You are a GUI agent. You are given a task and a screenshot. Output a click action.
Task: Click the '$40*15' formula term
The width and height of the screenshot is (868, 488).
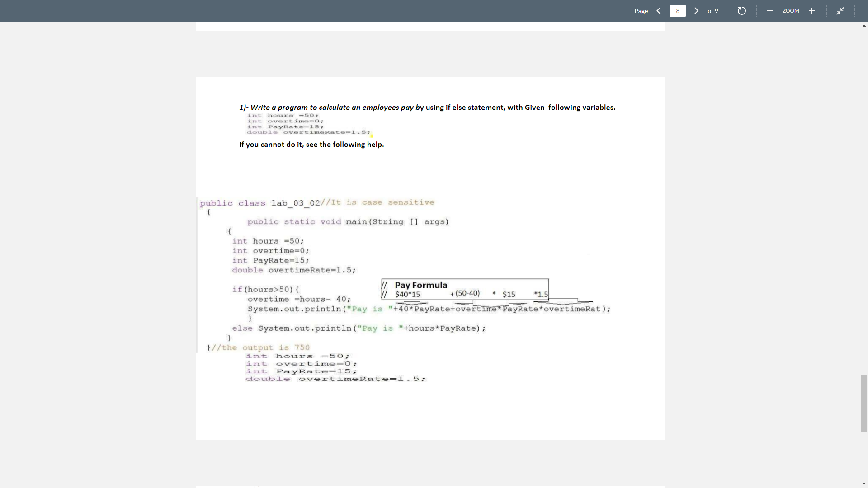click(x=407, y=294)
